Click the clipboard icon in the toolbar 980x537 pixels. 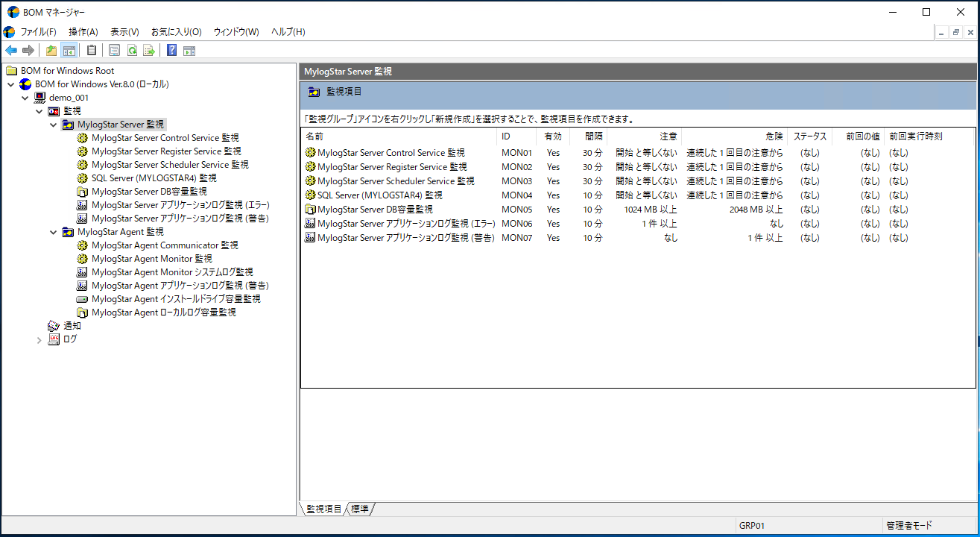point(91,49)
